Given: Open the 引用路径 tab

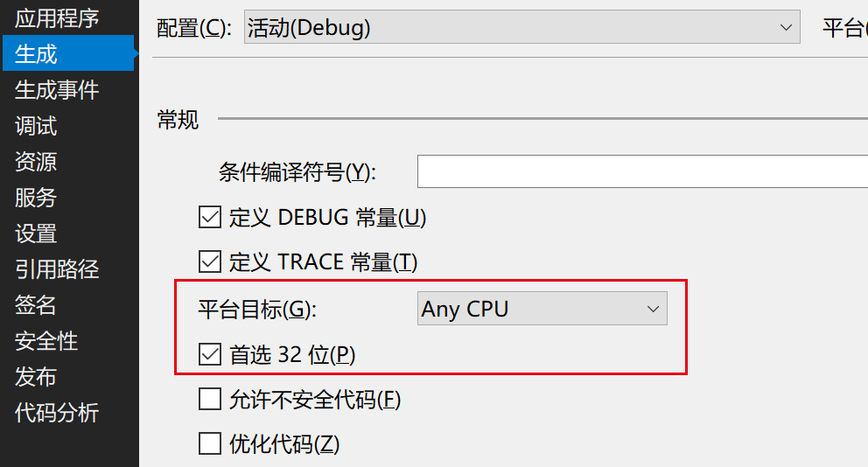Looking at the screenshot, I should 57,269.
